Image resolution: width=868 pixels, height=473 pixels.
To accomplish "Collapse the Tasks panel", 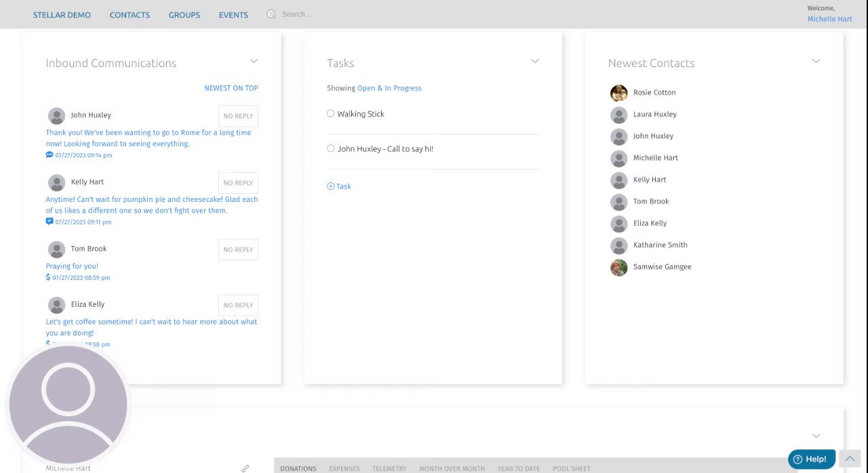I will point(535,61).
